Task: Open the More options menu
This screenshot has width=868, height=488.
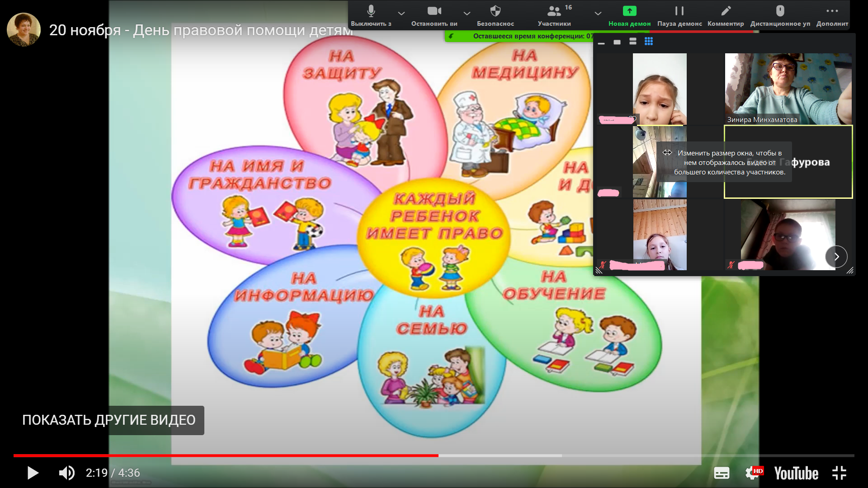Action: (832, 11)
